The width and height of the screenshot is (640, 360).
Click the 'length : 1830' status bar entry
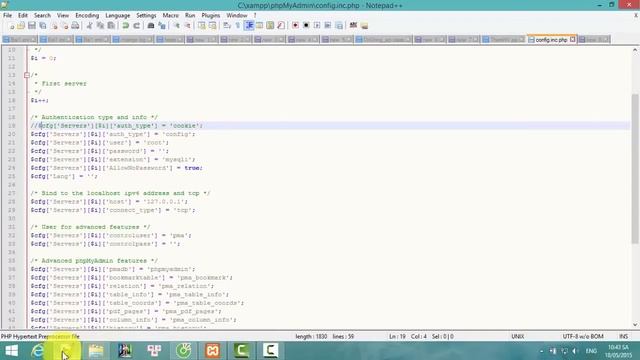[x=311, y=337]
